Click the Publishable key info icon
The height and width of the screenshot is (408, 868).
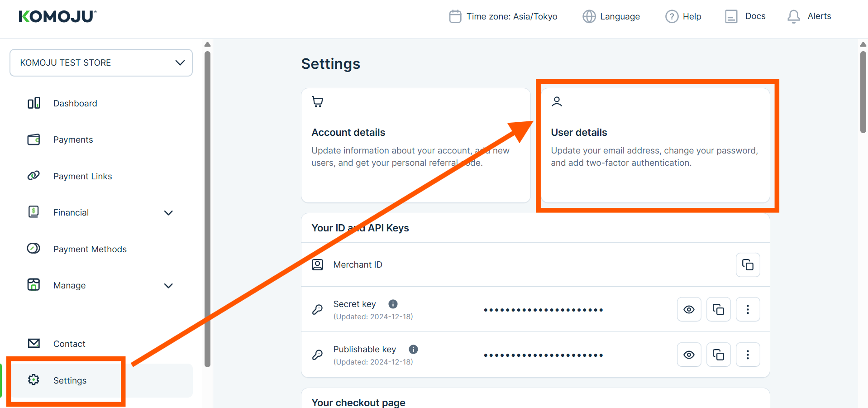(x=413, y=349)
